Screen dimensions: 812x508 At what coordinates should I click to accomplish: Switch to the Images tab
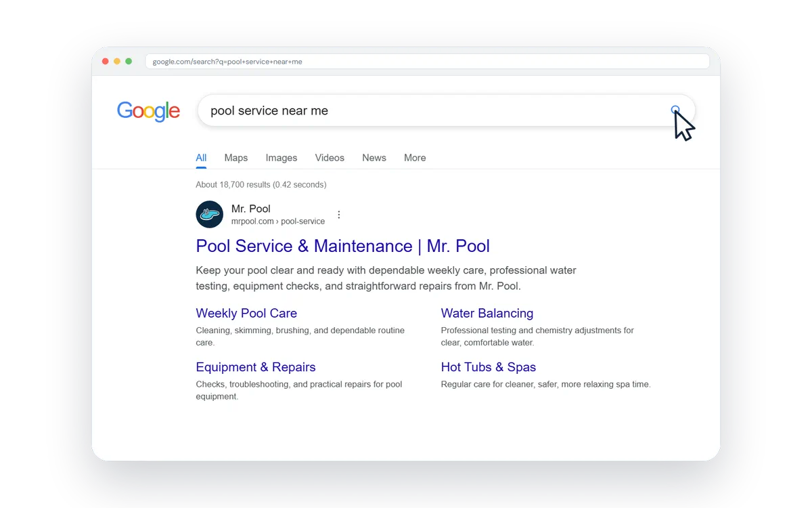281,158
